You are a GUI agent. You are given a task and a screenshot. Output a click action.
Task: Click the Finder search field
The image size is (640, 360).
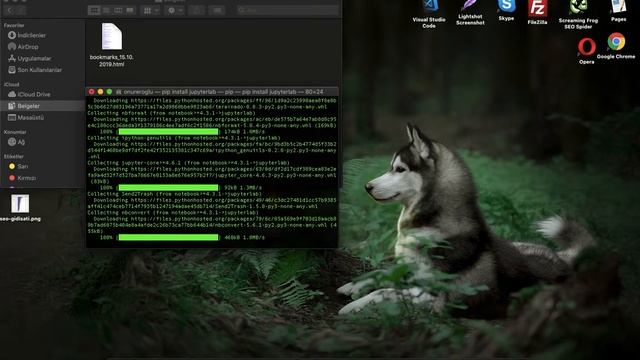point(288,10)
